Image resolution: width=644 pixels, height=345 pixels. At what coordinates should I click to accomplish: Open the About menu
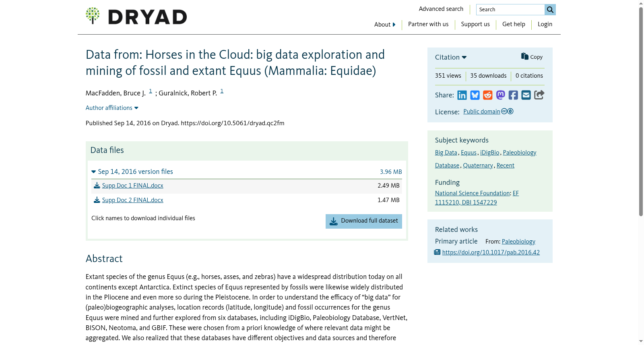385,25
